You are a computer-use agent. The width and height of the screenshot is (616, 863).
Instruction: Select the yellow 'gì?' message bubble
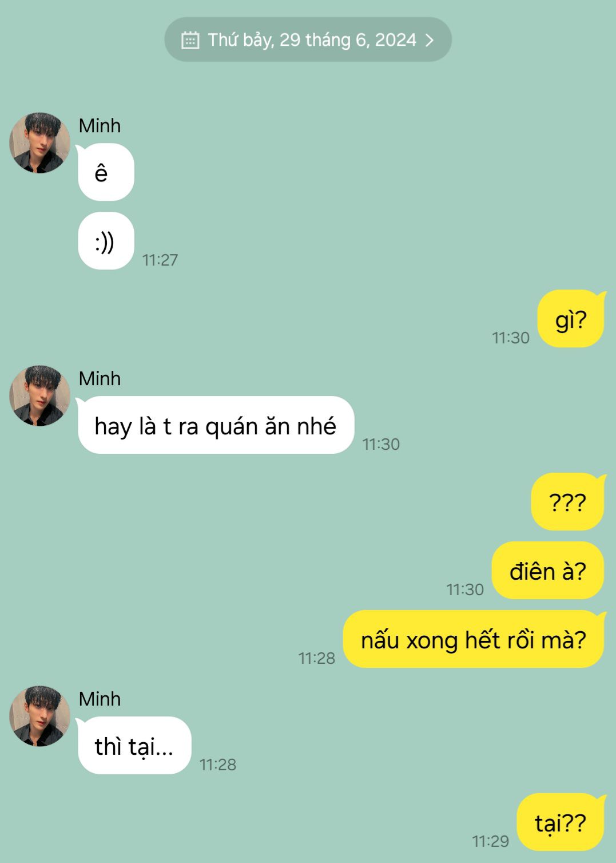point(571,319)
